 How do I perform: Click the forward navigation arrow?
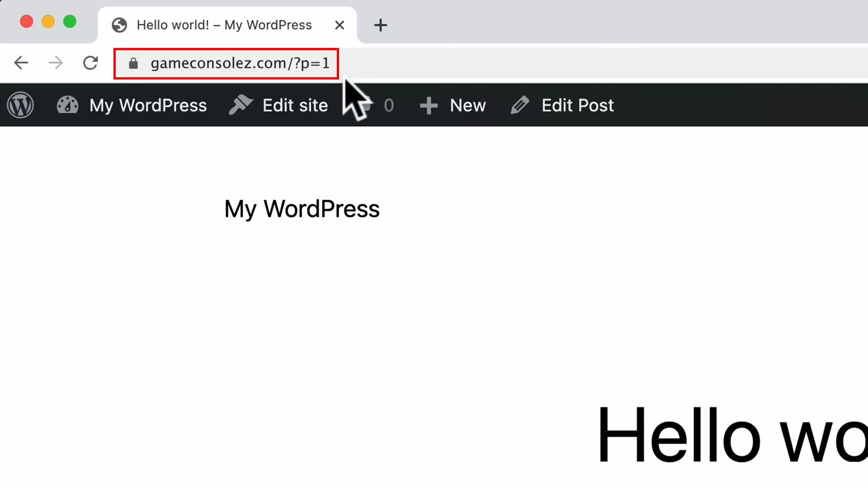[x=55, y=63]
